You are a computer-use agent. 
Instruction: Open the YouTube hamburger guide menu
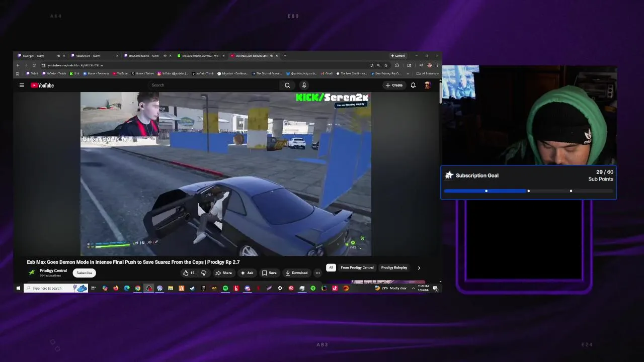pos(22,85)
